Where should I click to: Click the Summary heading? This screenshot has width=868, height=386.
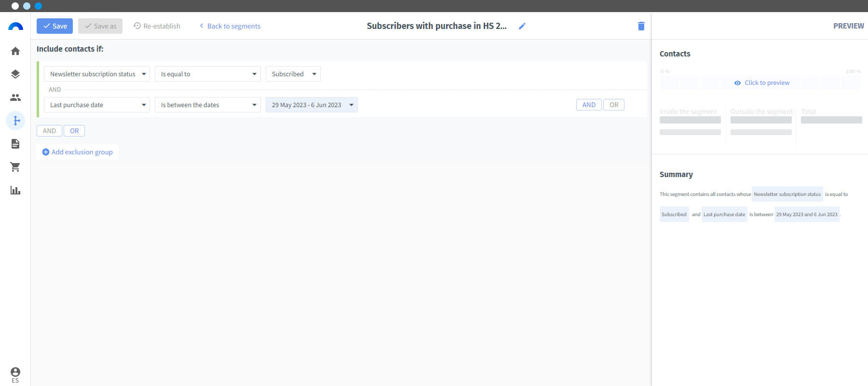(x=676, y=174)
